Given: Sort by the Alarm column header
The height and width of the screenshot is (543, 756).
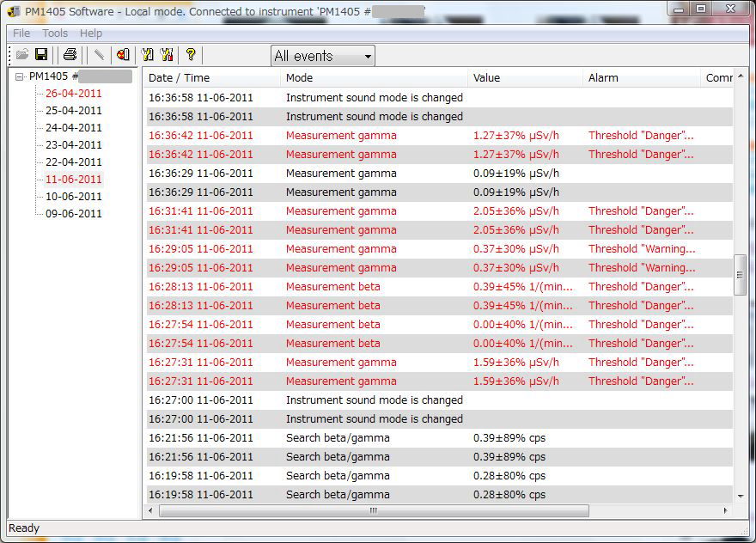Looking at the screenshot, I should pos(641,77).
